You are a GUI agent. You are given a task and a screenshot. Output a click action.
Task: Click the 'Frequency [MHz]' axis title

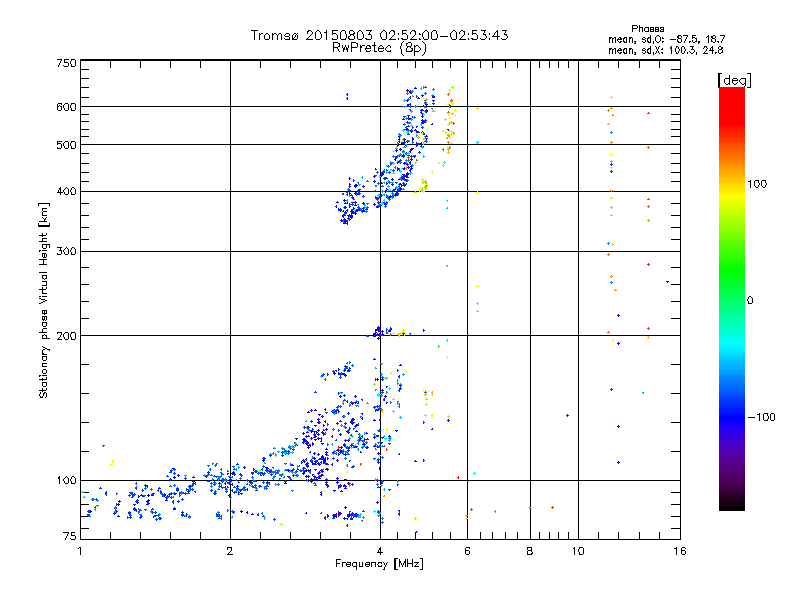point(379,564)
